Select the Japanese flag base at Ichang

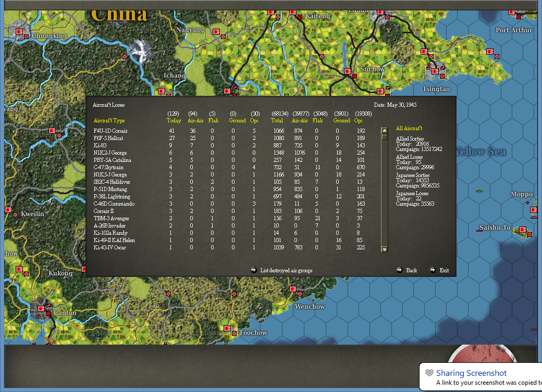tap(162, 91)
